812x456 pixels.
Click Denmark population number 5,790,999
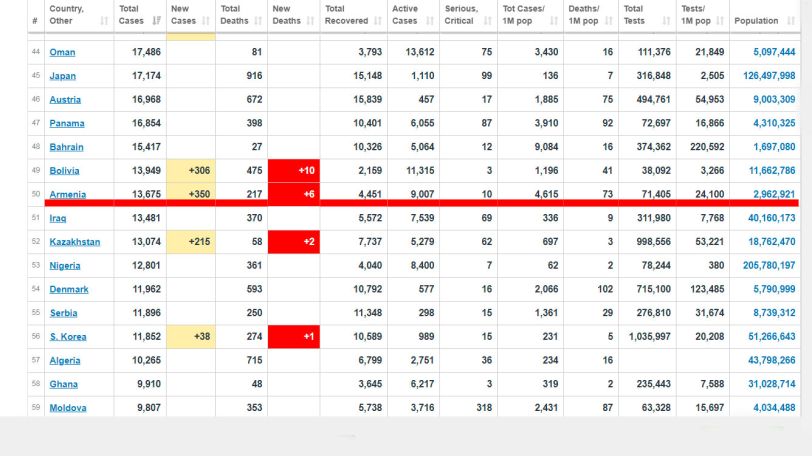tap(774, 289)
